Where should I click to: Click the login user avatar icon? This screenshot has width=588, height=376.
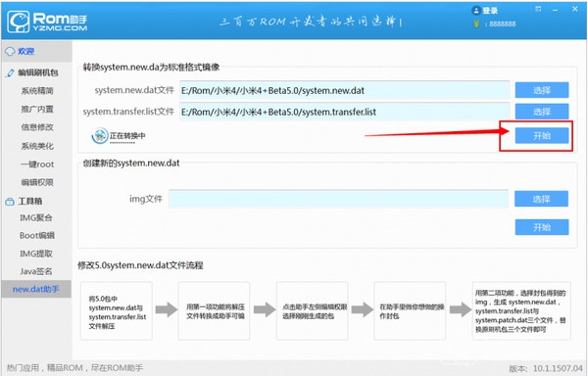click(476, 11)
